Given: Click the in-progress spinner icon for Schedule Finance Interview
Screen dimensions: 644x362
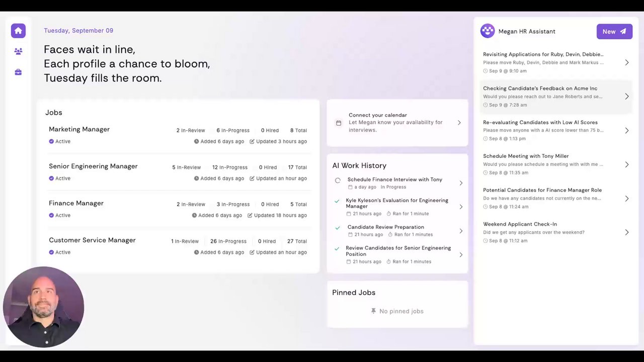Looking at the screenshot, I should [x=338, y=180].
